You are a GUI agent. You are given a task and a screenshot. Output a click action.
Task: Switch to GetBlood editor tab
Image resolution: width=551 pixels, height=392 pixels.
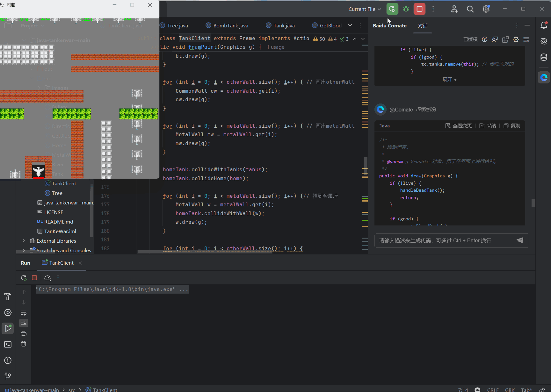click(327, 25)
